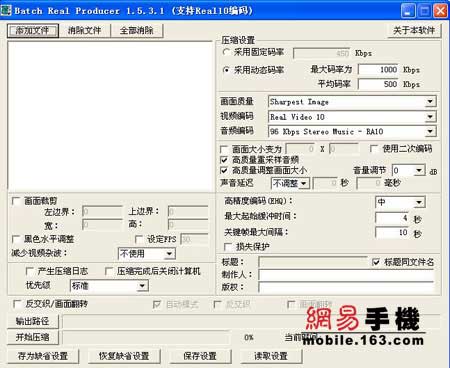Click the 制作人 text field
The height and width of the screenshot is (368, 450).
[346, 275]
